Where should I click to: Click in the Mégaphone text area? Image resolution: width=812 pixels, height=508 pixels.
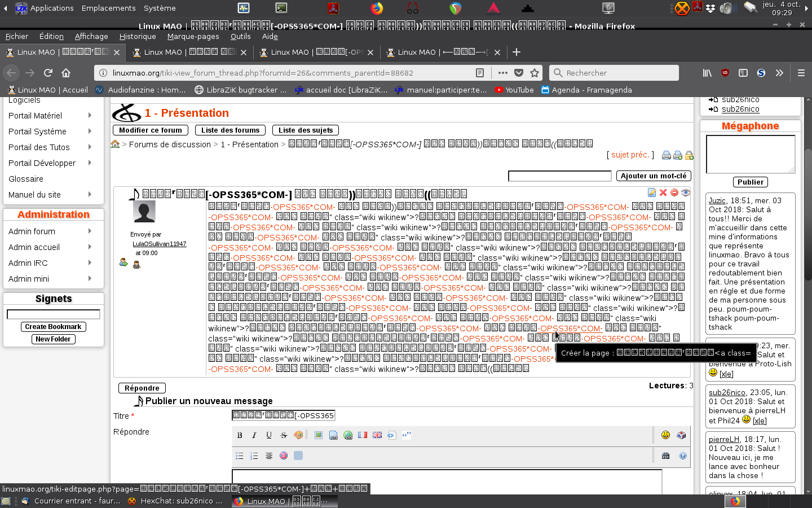[751, 154]
